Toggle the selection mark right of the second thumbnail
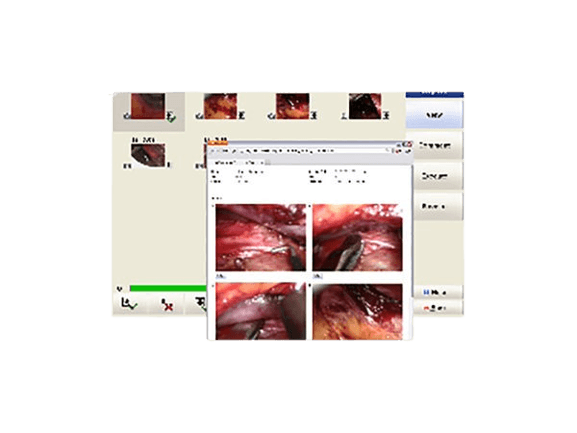Screen dimensions: 577x433 (x=241, y=116)
